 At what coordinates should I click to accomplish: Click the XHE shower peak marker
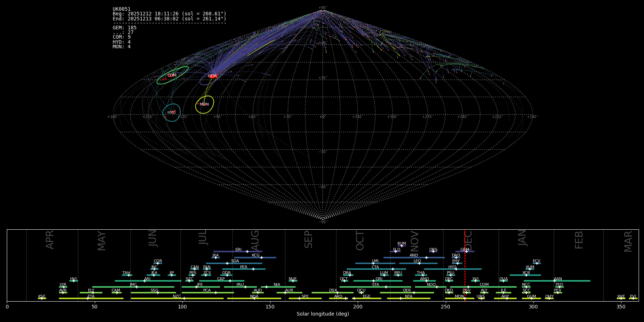(621, 298)
